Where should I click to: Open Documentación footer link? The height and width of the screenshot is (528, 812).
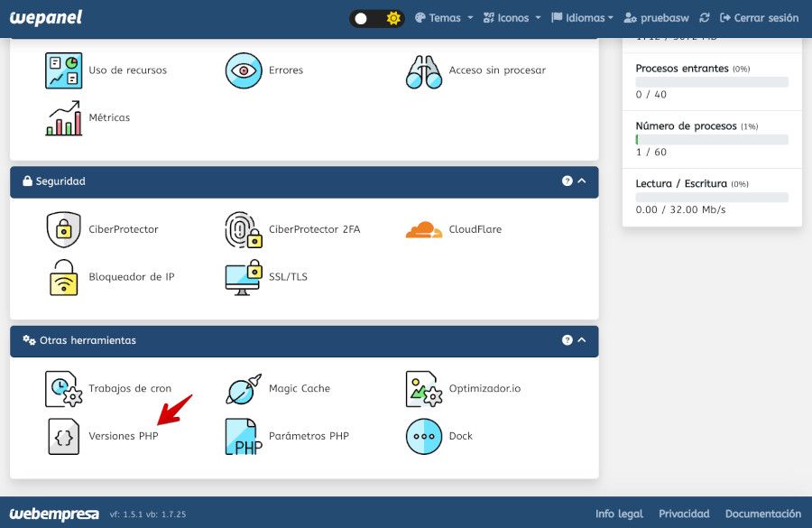762,514
